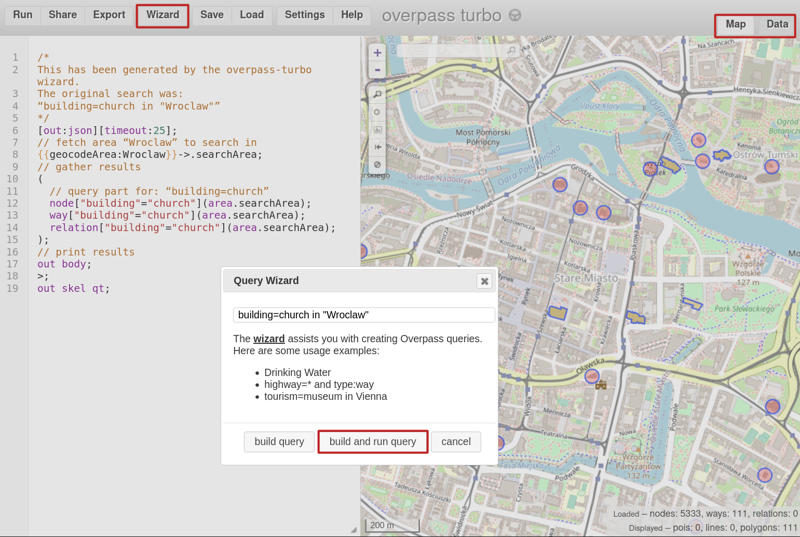Click the 'highway=* and type:way' example
Screen dimensions: 800x537
pyautogui.click(x=319, y=385)
